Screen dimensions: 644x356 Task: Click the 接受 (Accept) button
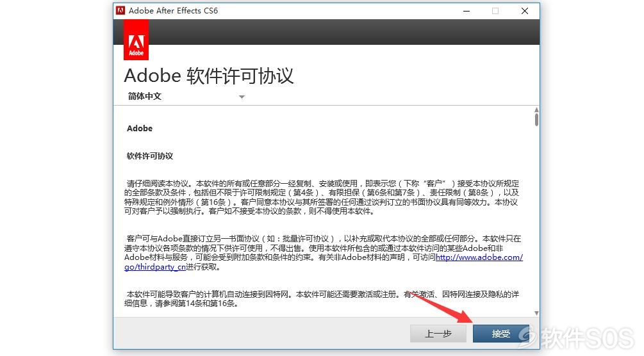coord(500,334)
